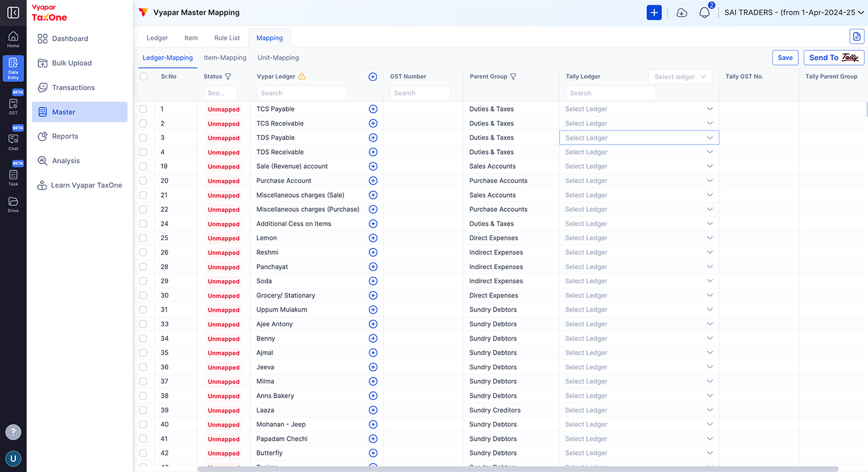Click the blue plus button in header
The height and width of the screenshot is (472, 868).
pos(654,12)
